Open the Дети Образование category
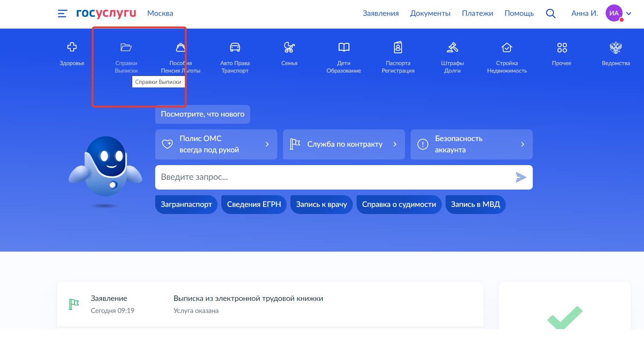This screenshot has height=337, width=644. pyautogui.click(x=344, y=58)
